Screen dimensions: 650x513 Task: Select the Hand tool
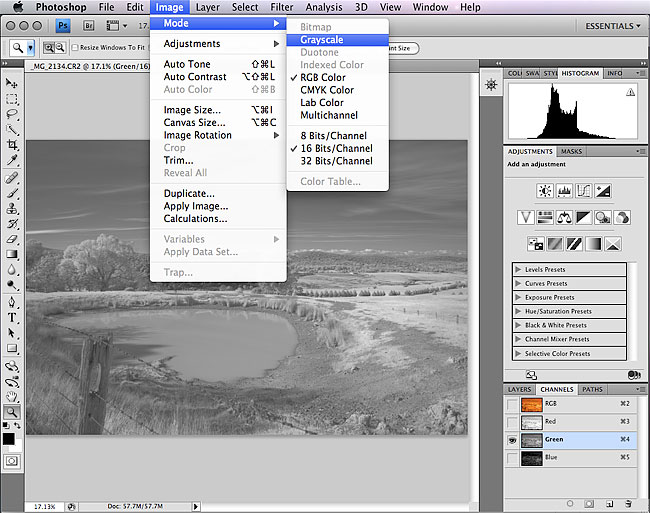point(12,396)
